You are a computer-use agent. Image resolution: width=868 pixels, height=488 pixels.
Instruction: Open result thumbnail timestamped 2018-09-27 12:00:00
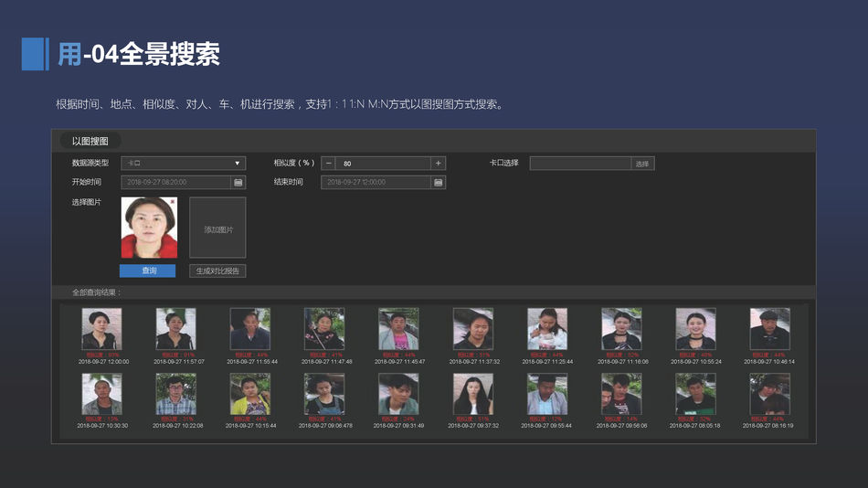pyautogui.click(x=101, y=329)
